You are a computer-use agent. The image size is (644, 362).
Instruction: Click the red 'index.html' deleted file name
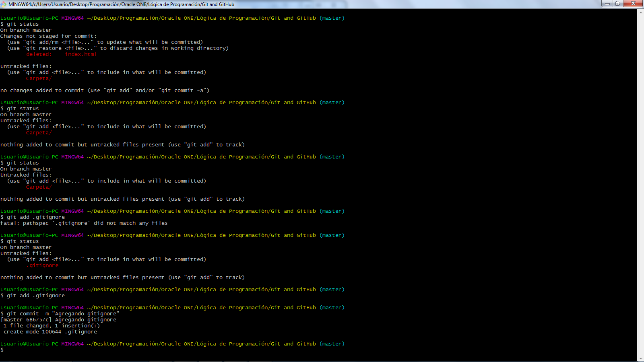coord(81,54)
